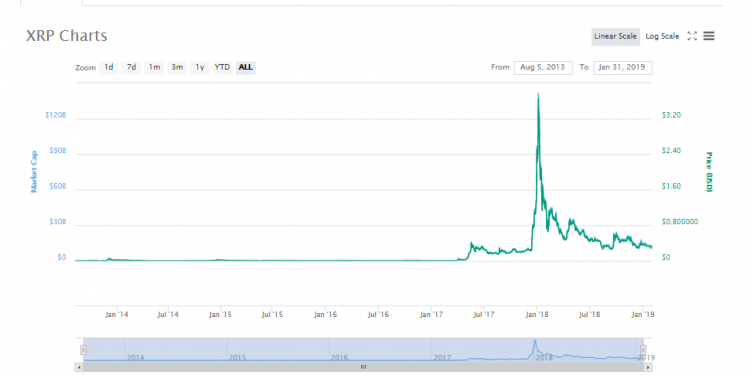Viewport: 750px width, 375px height.
Task: Click the $0.800000 price axis label
Action: click(680, 222)
